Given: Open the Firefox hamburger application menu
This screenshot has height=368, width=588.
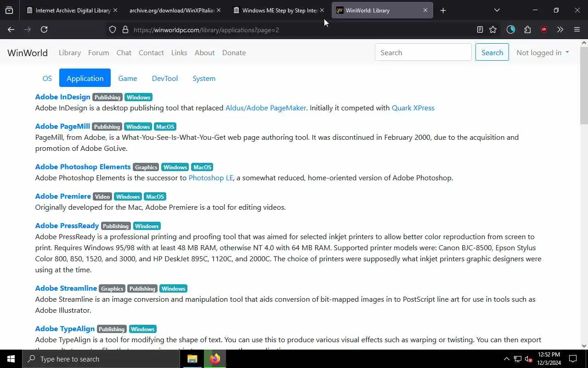Looking at the screenshot, I should pos(577,29).
